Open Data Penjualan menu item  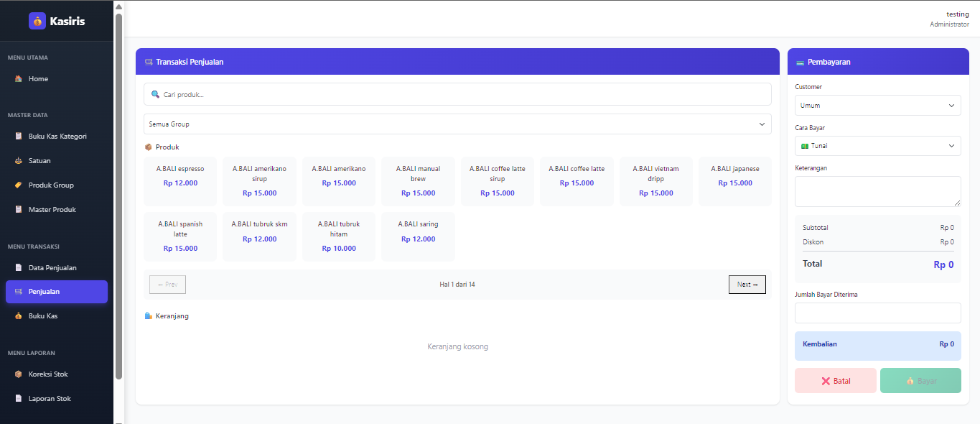pyautogui.click(x=57, y=268)
